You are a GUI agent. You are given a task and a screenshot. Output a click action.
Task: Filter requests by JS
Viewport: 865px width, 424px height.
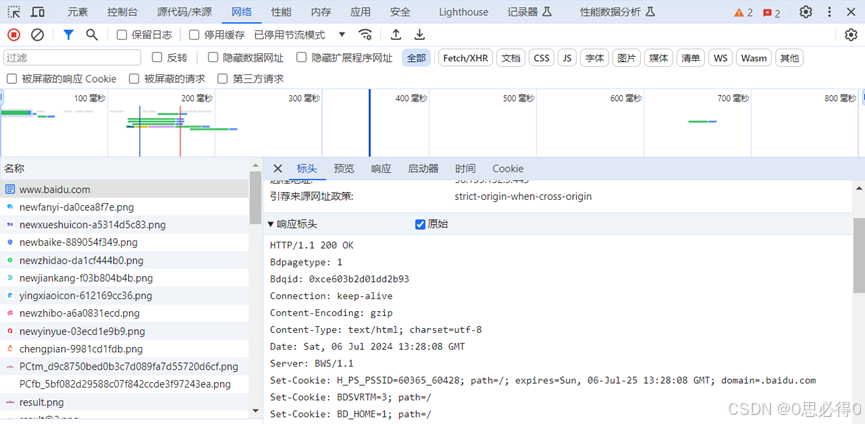click(x=567, y=58)
